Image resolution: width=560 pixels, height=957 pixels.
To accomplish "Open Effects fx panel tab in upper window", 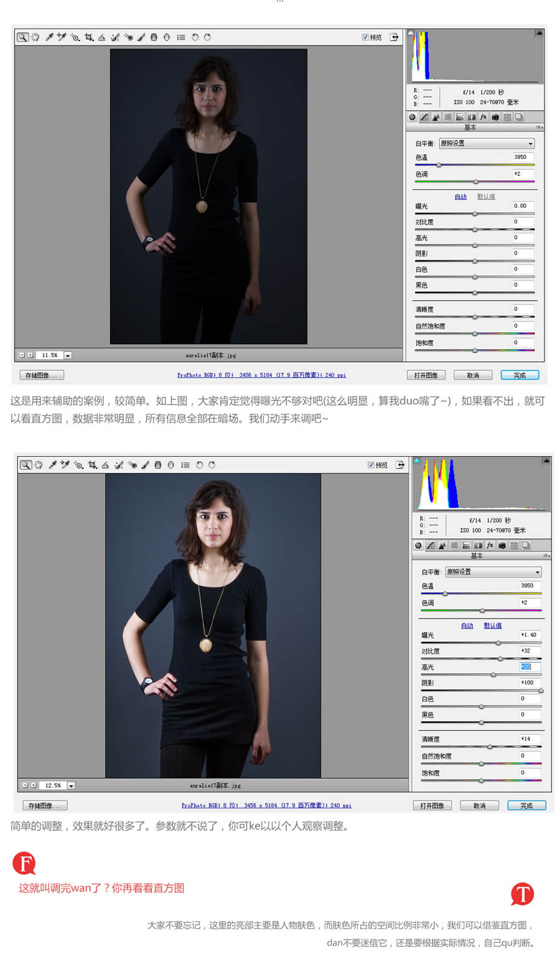I will 483,117.
